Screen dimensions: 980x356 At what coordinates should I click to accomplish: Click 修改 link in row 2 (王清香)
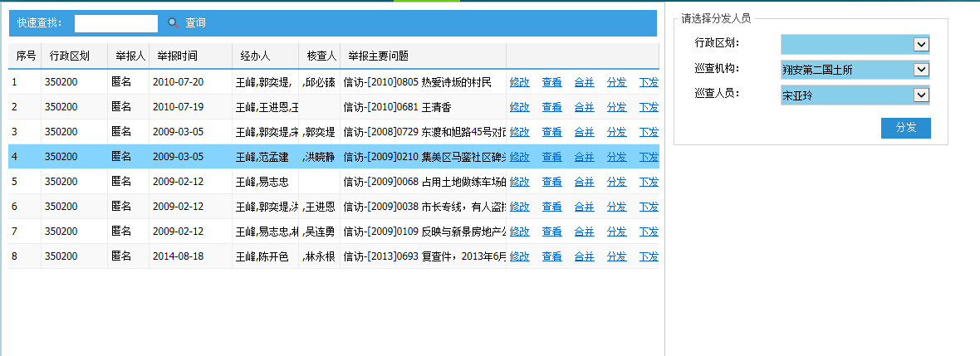tap(519, 107)
